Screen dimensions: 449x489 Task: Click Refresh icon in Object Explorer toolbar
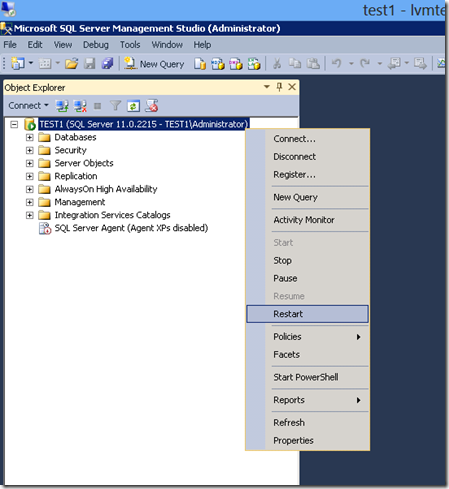[x=133, y=106]
